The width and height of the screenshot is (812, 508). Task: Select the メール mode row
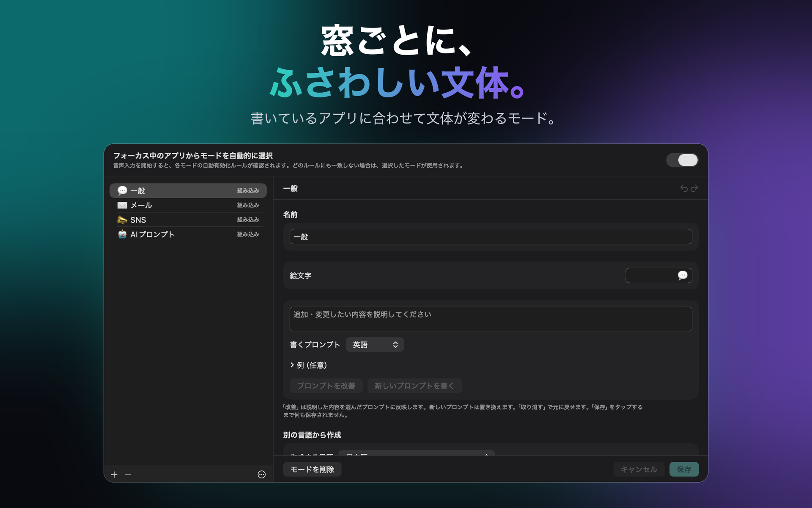(188, 205)
